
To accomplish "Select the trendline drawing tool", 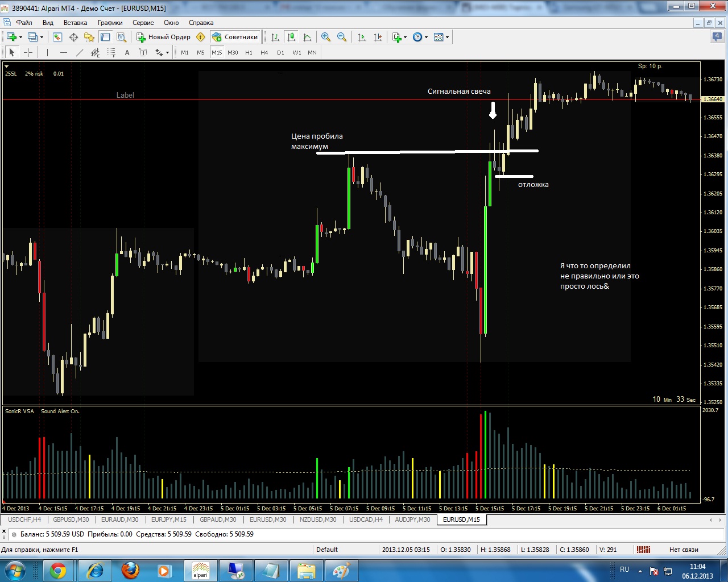I will pyautogui.click(x=79, y=52).
